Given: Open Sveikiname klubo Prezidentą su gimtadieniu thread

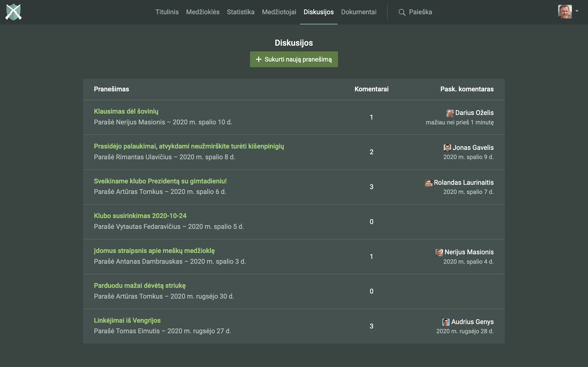Looking at the screenshot, I should 160,181.
